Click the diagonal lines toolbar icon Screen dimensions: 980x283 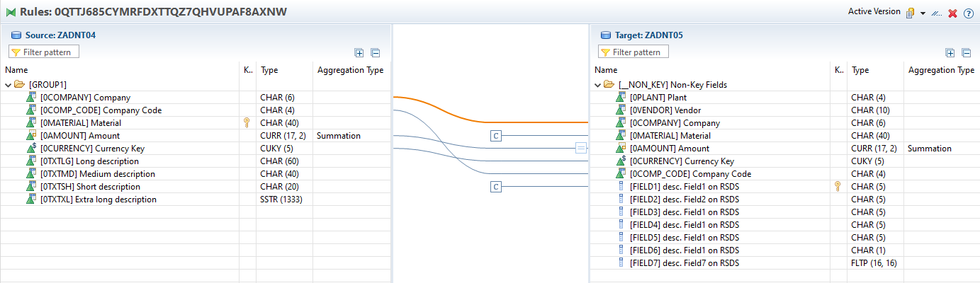pos(937,13)
